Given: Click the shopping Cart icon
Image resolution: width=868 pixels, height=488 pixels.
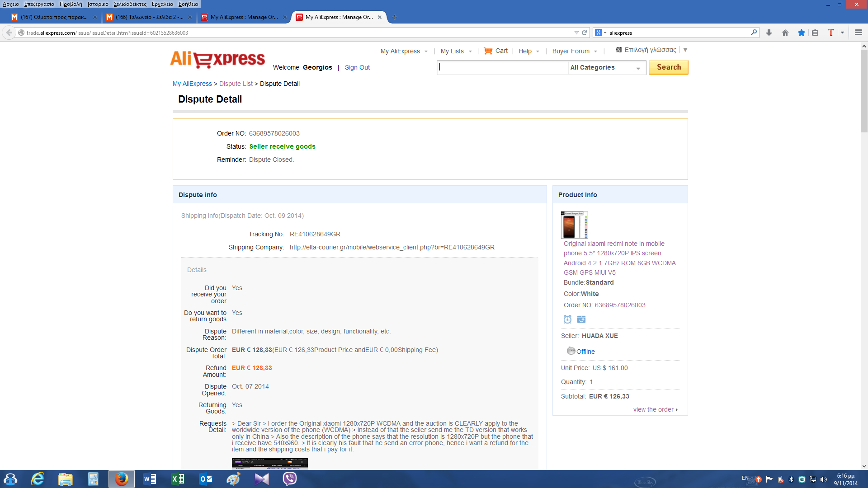Looking at the screenshot, I should click(488, 51).
